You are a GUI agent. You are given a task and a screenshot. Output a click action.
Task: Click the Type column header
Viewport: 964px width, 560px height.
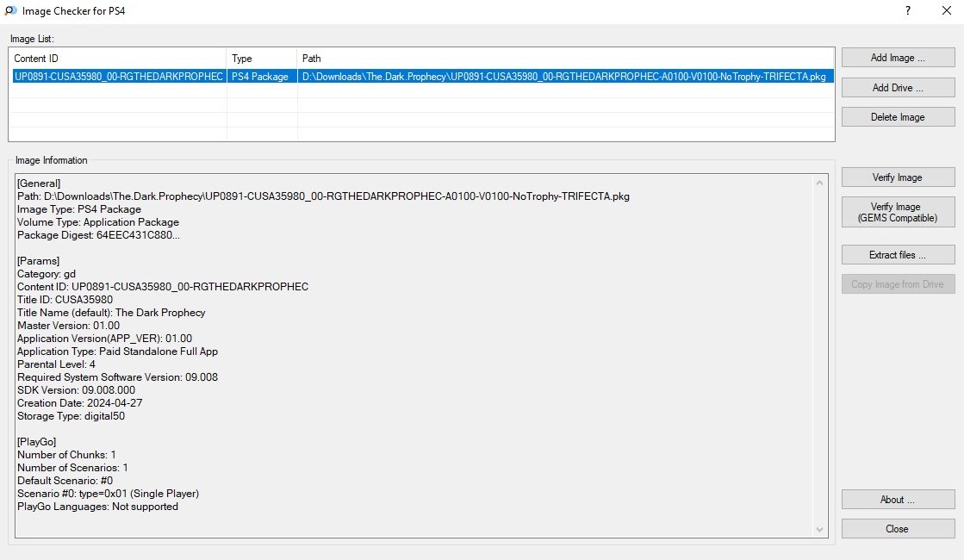point(262,59)
